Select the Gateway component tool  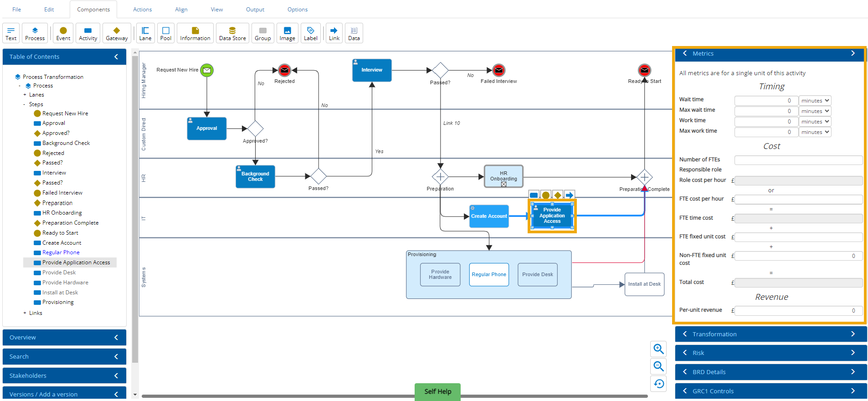(x=117, y=33)
